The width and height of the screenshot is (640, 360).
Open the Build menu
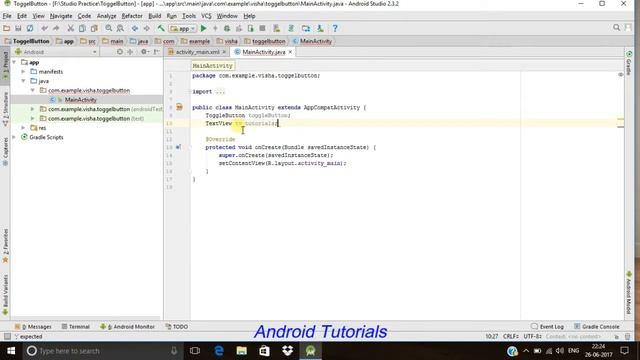pyautogui.click(x=154, y=16)
